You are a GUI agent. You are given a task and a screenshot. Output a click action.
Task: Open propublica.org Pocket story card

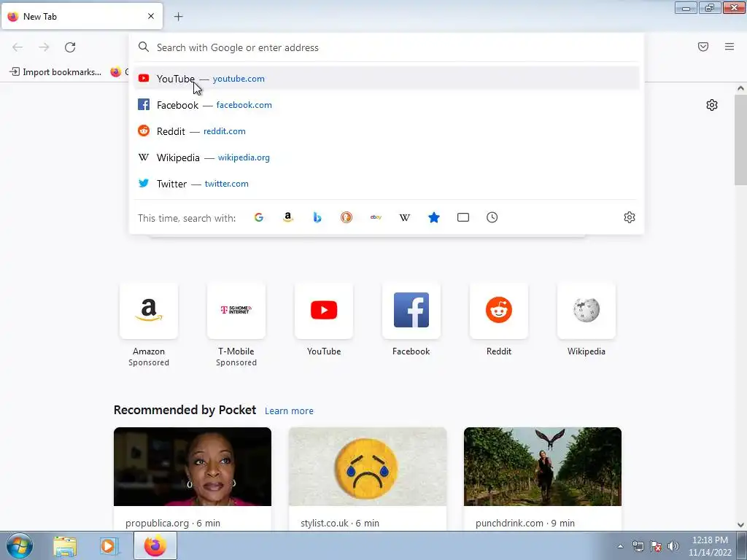[193, 478]
